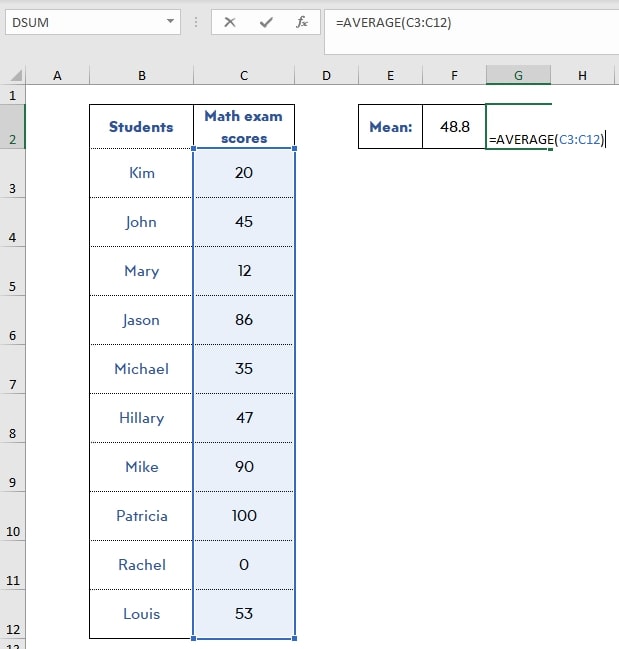
Task: Click Mike's score of 90
Action: click(x=244, y=467)
